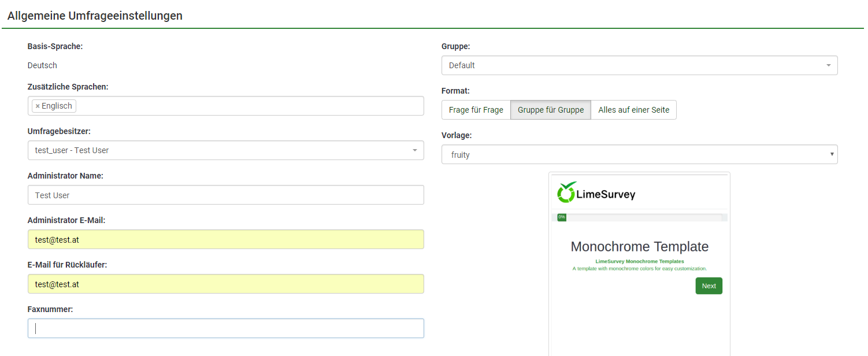868x356 pixels.
Task: Click the 'Allgemeine Umfrageeinstellungen' section heading
Action: pyautogui.click(x=95, y=16)
